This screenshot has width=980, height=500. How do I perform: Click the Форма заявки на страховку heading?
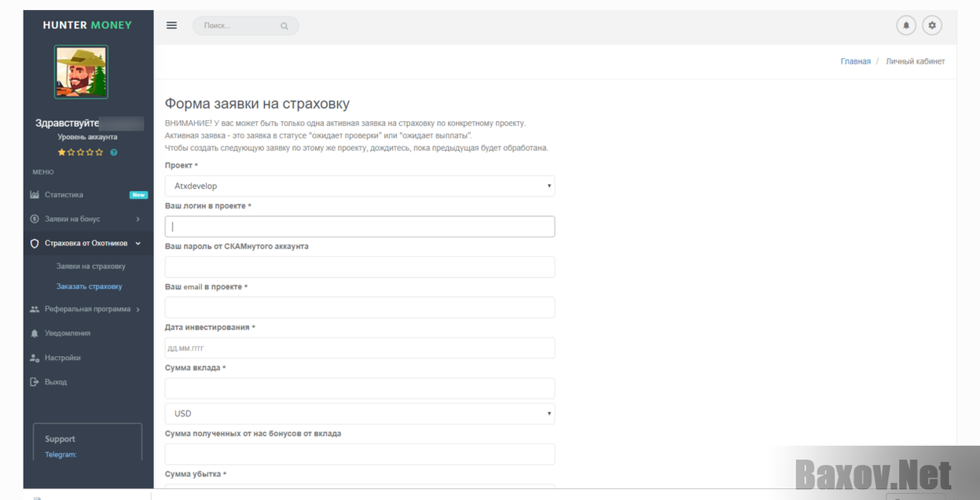pyautogui.click(x=257, y=104)
